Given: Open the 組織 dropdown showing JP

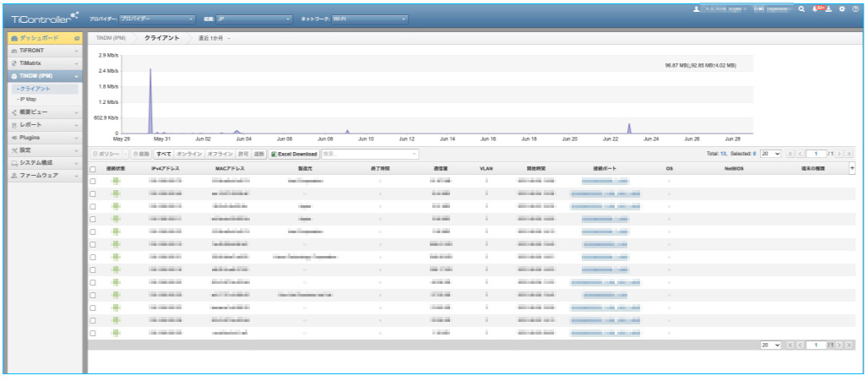Looking at the screenshot, I should [x=254, y=19].
